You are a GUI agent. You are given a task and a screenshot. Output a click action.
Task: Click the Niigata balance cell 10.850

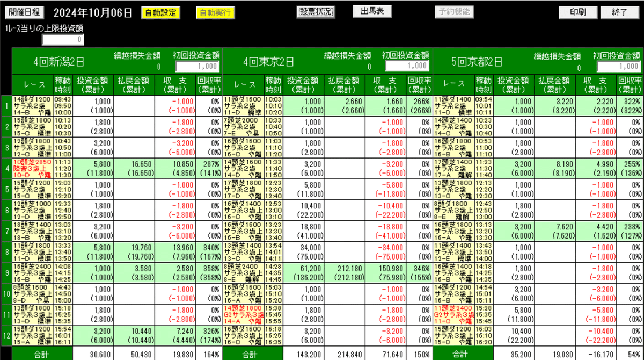click(175, 168)
